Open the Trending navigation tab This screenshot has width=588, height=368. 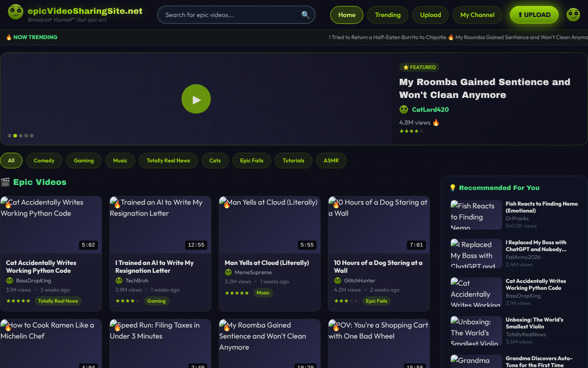387,15
